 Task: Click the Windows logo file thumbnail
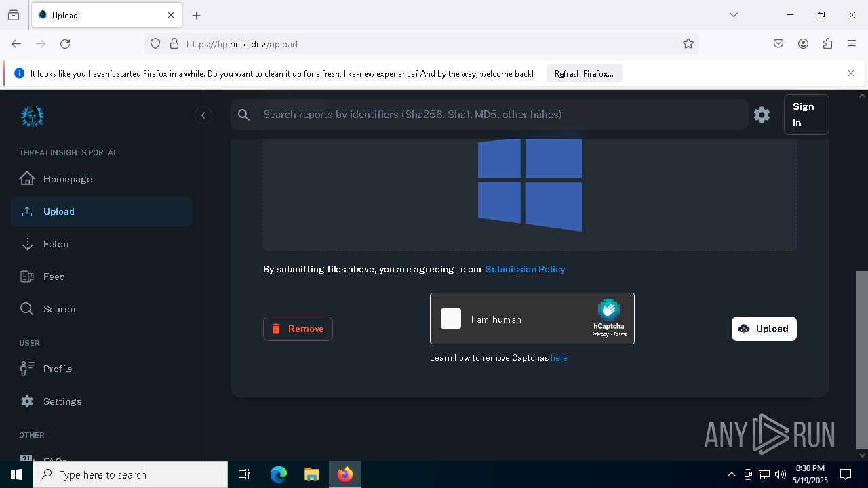click(x=530, y=184)
